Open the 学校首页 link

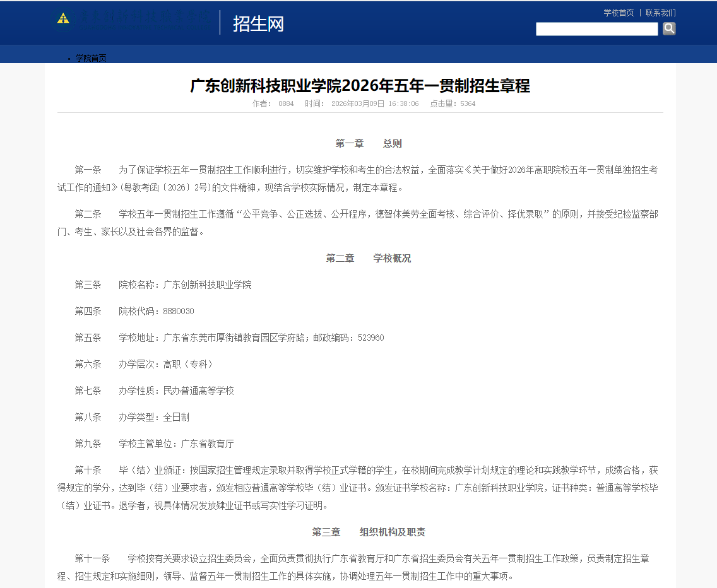(618, 13)
